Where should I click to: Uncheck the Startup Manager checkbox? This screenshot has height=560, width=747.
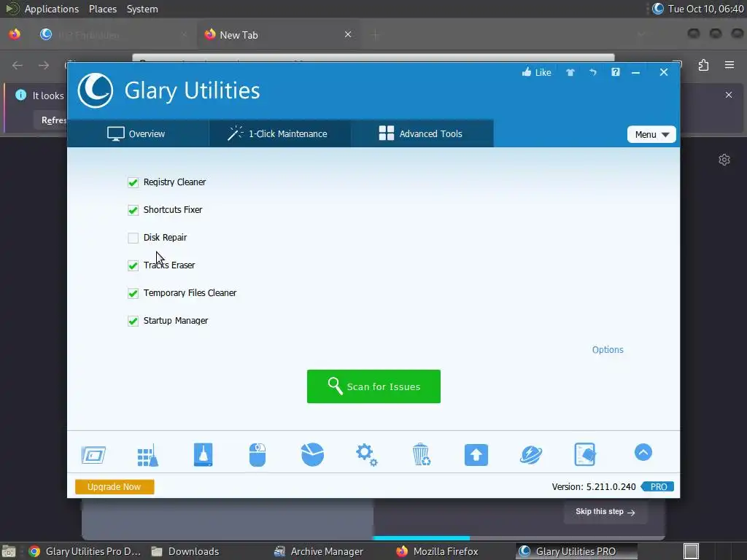pos(133,321)
